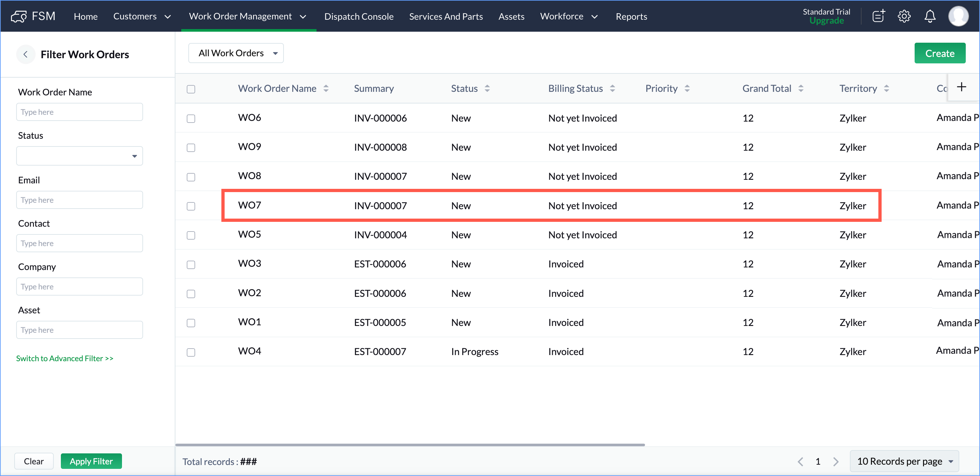
Task: Click the horizontal scrollbar under the table
Action: [410, 444]
